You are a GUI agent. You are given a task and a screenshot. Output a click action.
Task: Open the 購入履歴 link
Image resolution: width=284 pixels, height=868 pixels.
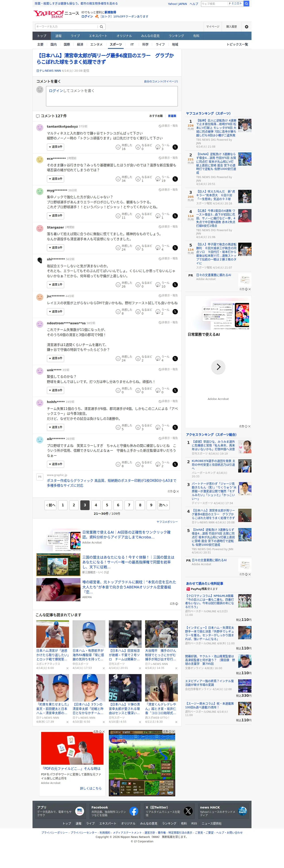(231, 27)
